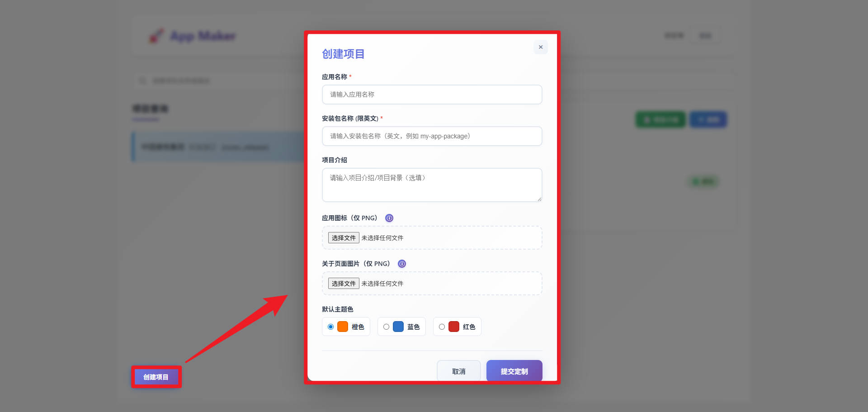Click the info icon beside 关于页面图片
The width and height of the screenshot is (868, 412).
coord(401,264)
